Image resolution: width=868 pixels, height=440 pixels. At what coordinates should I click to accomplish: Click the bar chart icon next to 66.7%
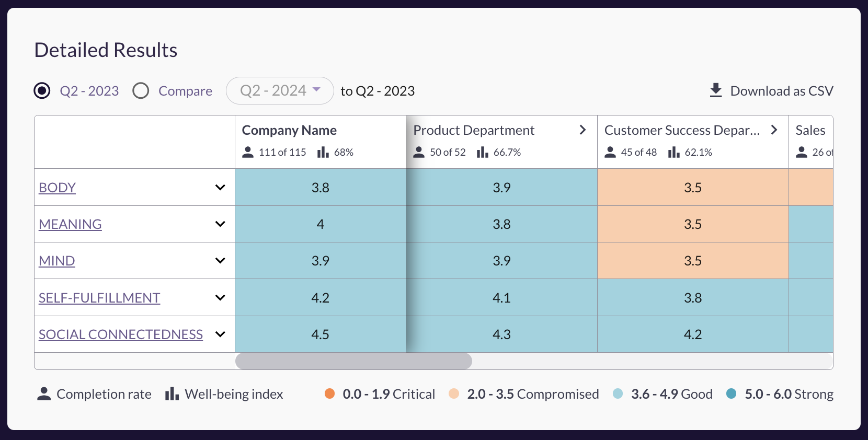[483, 152]
